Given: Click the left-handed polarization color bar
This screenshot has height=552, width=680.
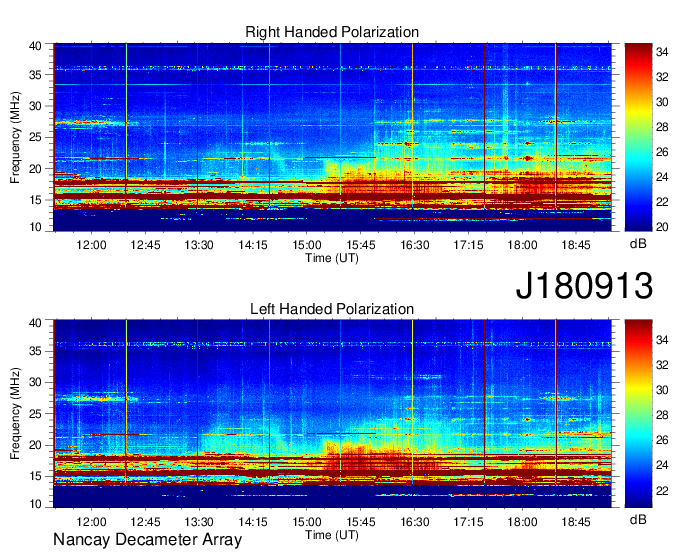Looking at the screenshot, I should pyautogui.click(x=638, y=413).
